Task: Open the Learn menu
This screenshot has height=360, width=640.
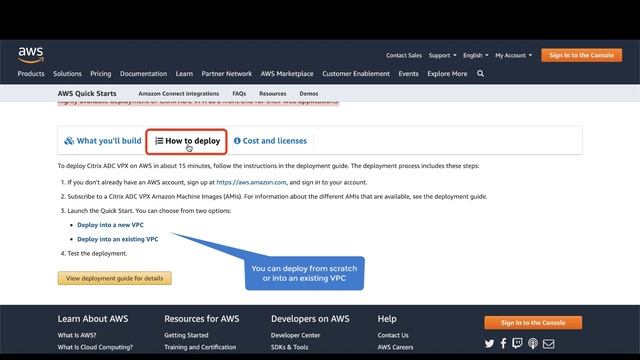Action: [x=184, y=73]
